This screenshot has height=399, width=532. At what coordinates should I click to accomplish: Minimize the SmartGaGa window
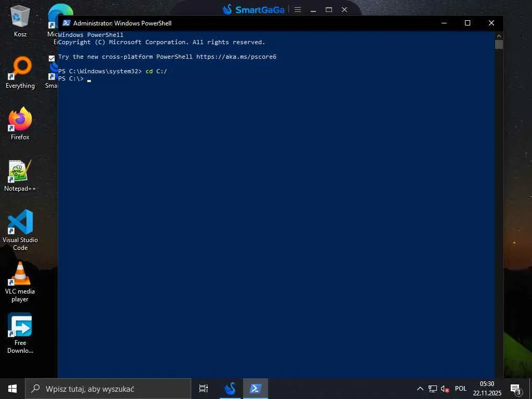(x=313, y=10)
